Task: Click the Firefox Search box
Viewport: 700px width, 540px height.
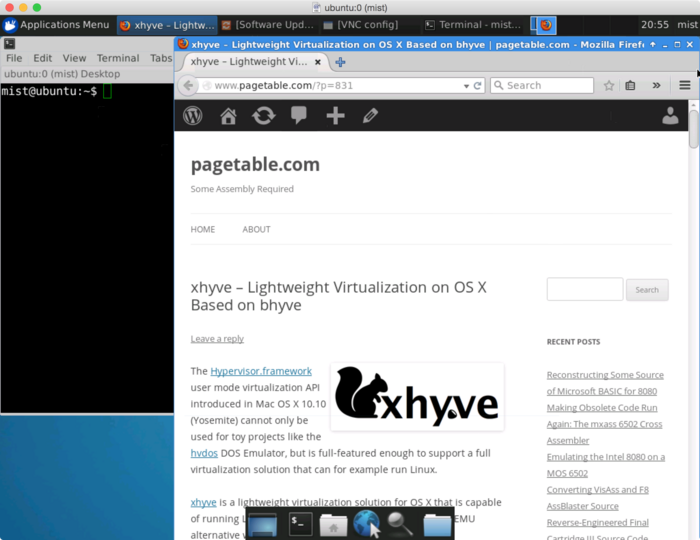Action: click(542, 85)
